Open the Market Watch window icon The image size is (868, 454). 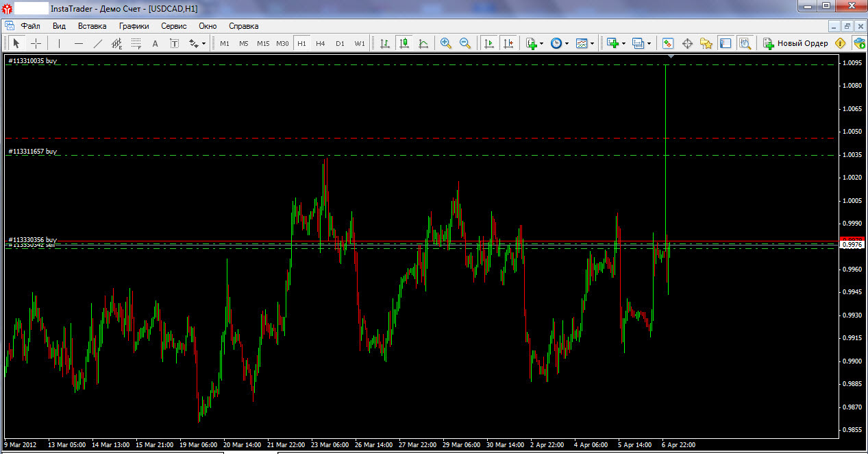668,43
